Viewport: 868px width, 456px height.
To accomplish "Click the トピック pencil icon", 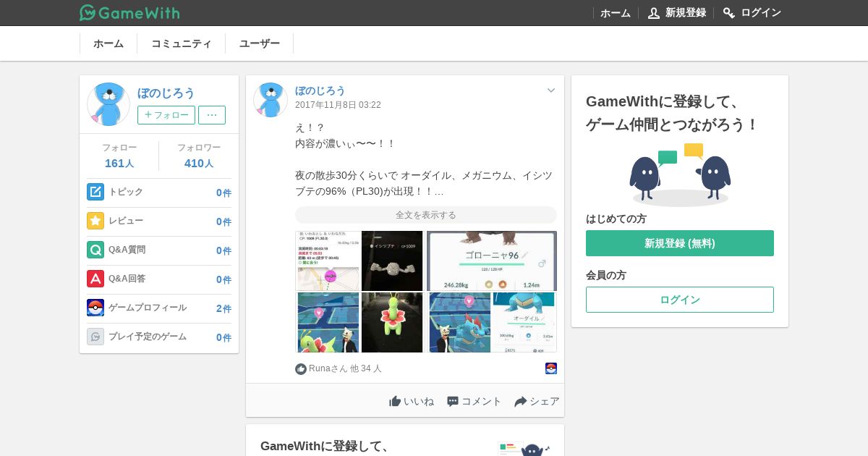I will 95,192.
